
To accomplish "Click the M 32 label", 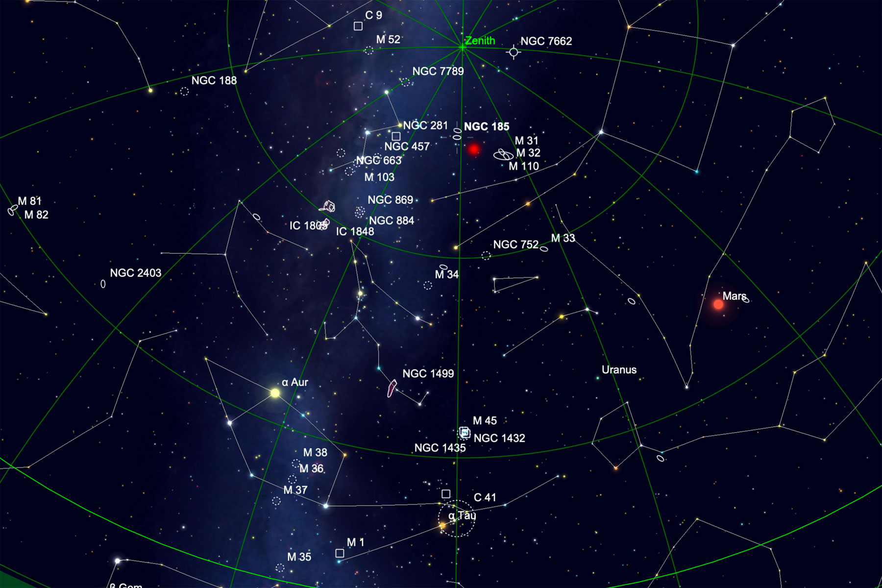I will (x=528, y=153).
